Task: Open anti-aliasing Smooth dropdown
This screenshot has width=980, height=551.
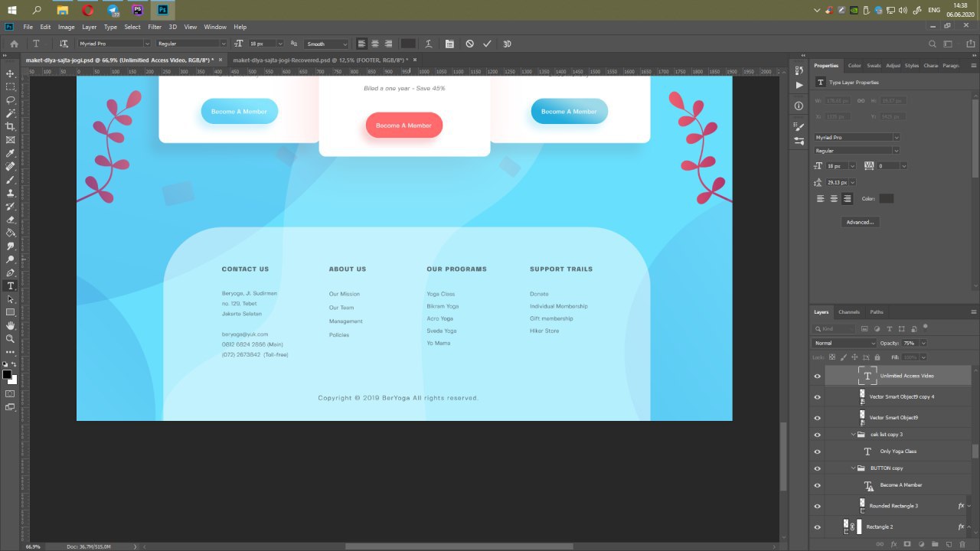Action: point(326,44)
